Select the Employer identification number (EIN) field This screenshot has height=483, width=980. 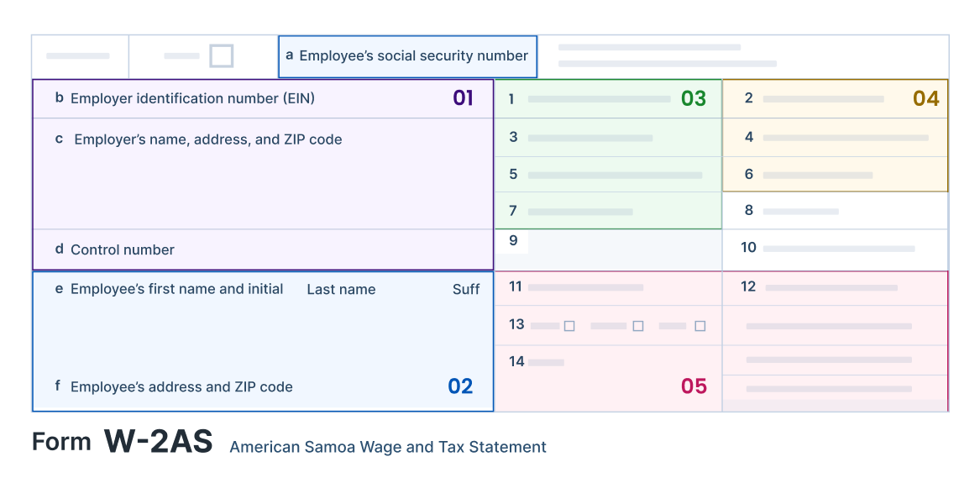pos(263,99)
